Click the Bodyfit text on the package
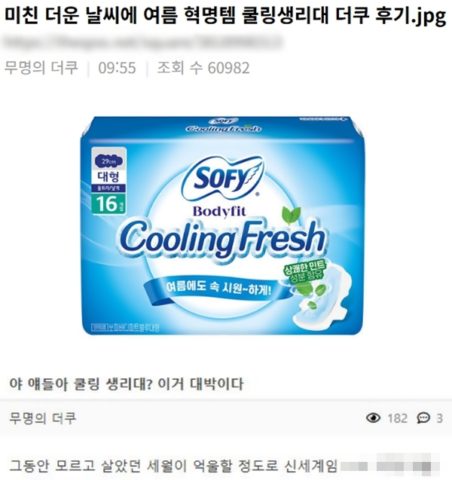The height and width of the screenshot is (480, 452). [219, 211]
